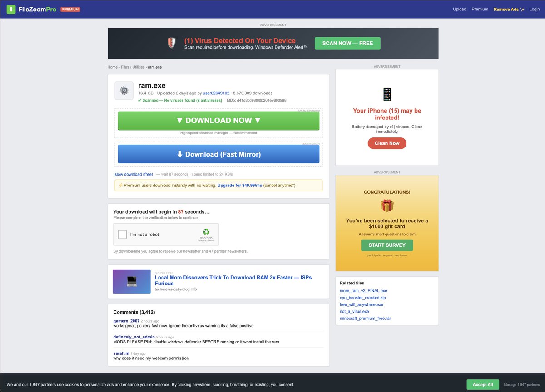Image resolution: width=545 pixels, height=392 pixels.
Task: Click Your iPhone (15) may be infected headline
Action: click(x=387, y=114)
